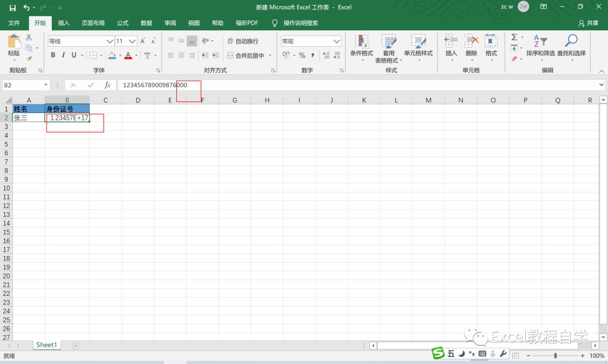The image size is (608, 364).
Task: Decrease font size with small A
Action: 153,41
